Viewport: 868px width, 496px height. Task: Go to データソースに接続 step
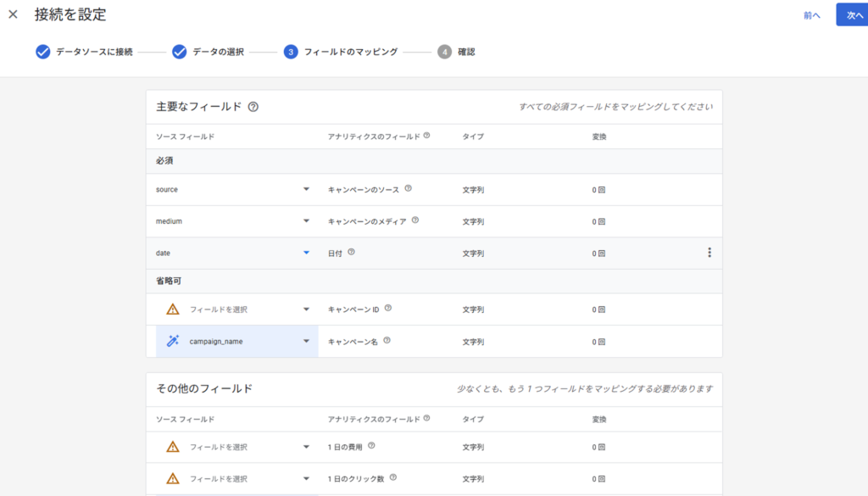[85, 52]
